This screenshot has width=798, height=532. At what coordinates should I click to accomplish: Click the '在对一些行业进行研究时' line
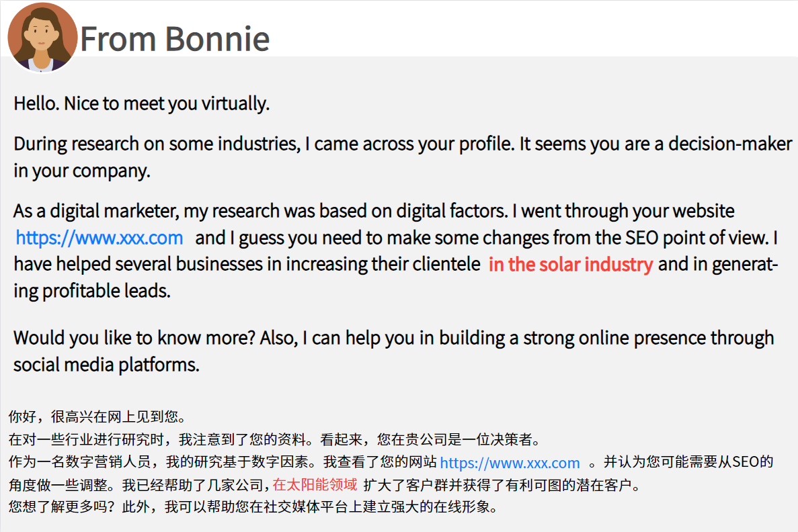[x=278, y=439]
